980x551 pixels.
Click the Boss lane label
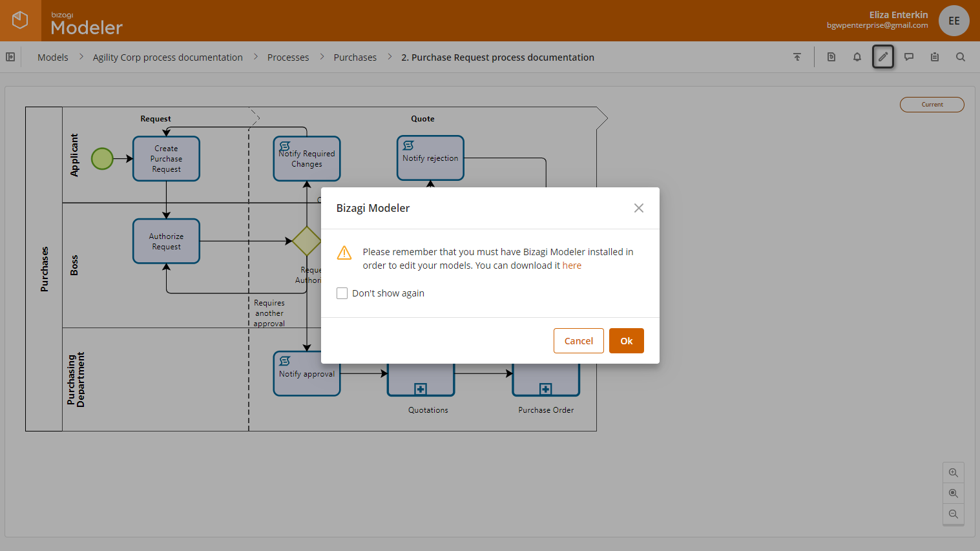[x=74, y=265]
